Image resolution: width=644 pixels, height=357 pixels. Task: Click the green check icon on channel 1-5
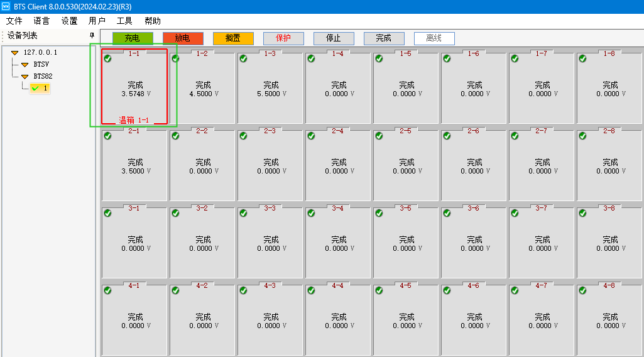(x=379, y=58)
